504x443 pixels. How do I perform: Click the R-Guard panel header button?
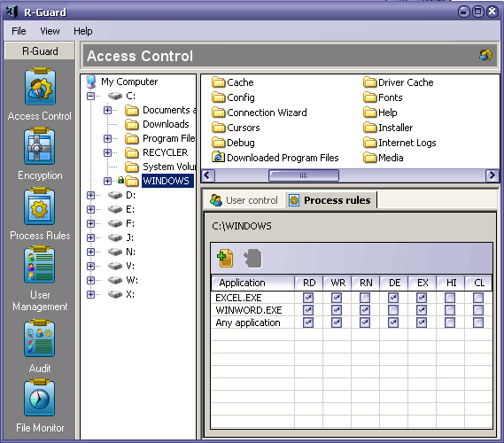point(40,51)
